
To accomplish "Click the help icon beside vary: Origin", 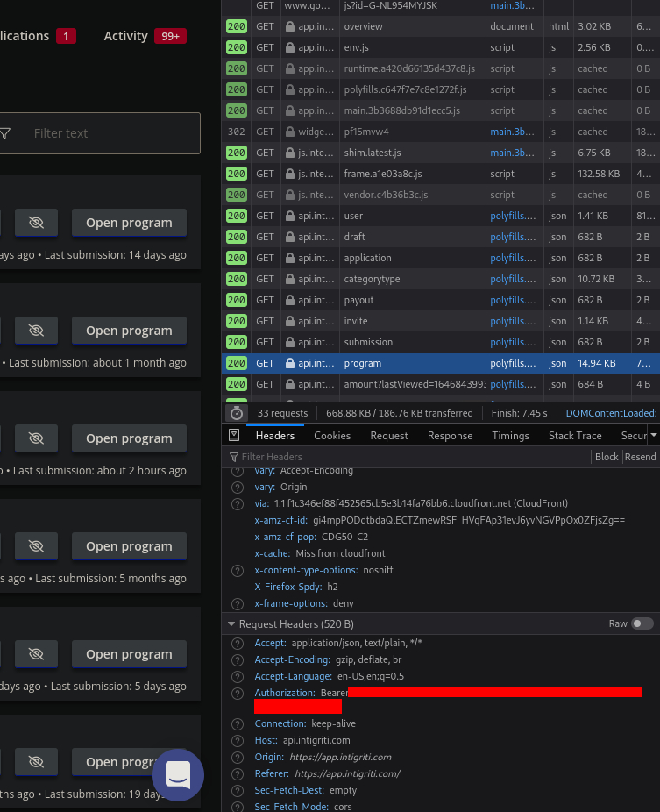I will [238, 488].
